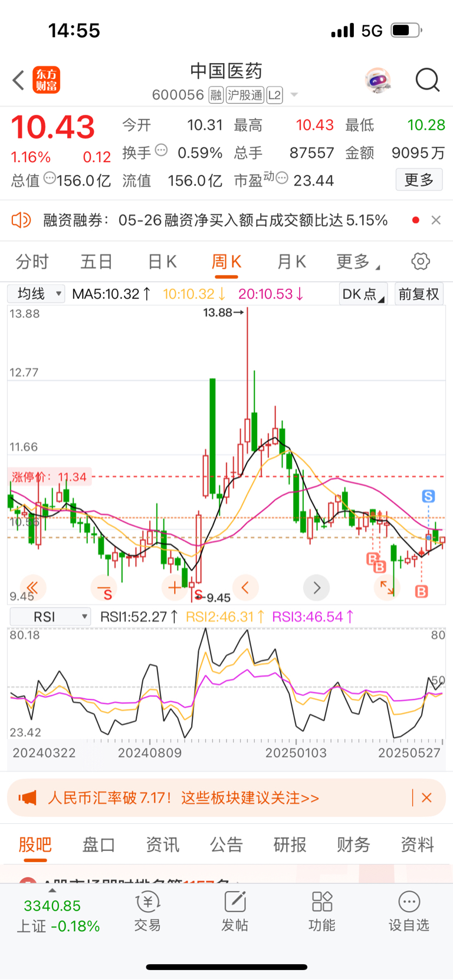Tap the red dot notice indicator
The width and height of the screenshot is (453, 980).
(x=416, y=220)
